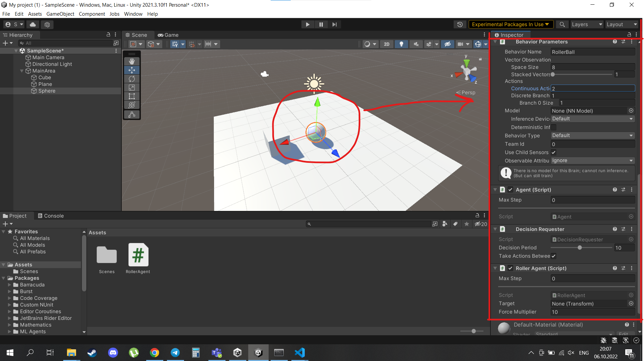The height and width of the screenshot is (361, 644).
Task: Toggle Use Child Sensors checkbox
Action: click(554, 152)
